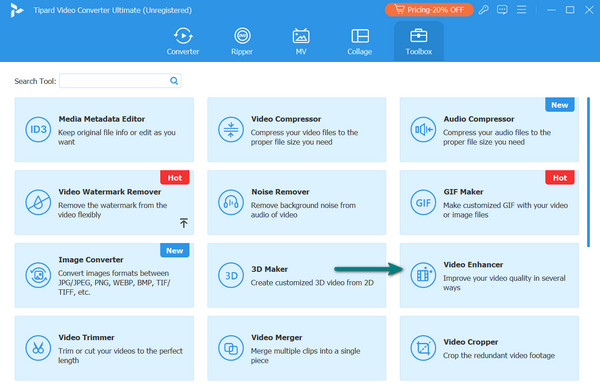Click the search magnifier icon

coord(174,81)
